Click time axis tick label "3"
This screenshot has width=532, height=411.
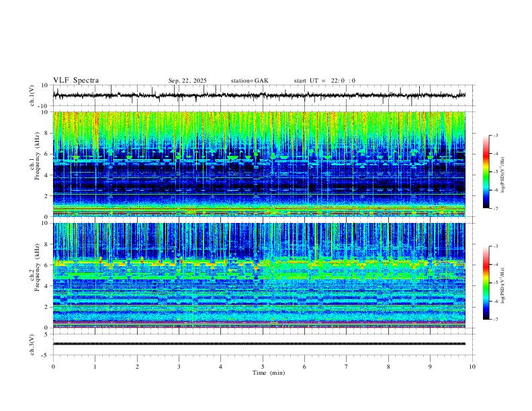tap(179, 367)
